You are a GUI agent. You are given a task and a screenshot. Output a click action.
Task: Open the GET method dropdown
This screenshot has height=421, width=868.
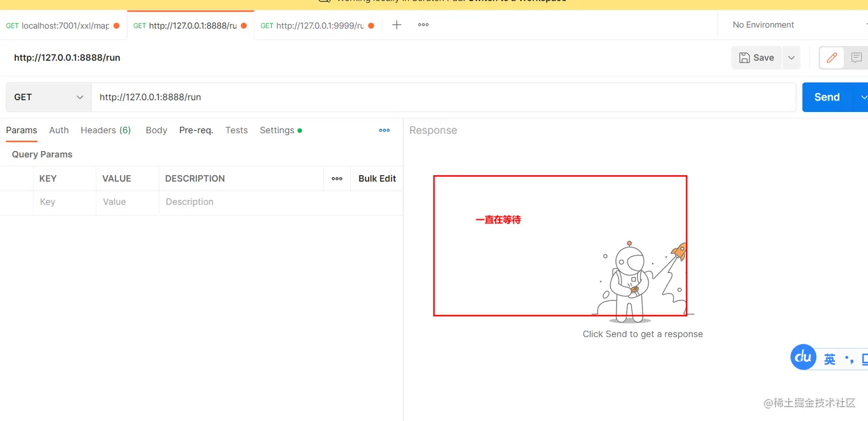[x=48, y=97]
